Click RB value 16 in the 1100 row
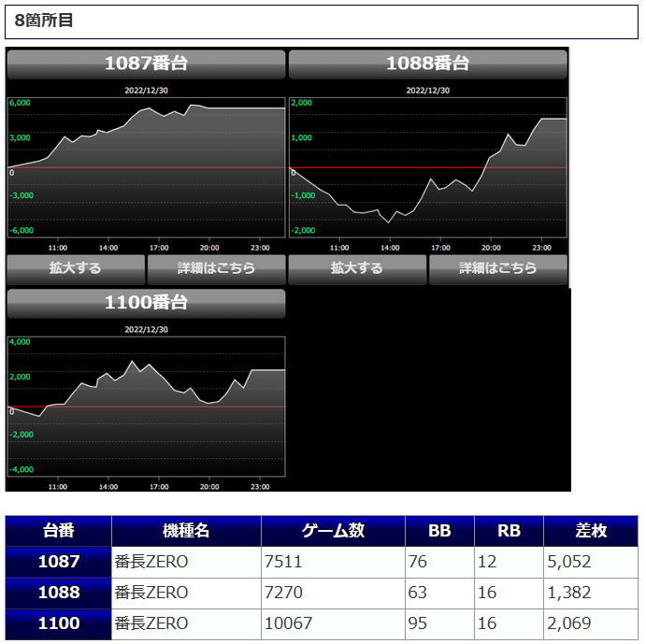The width and height of the screenshot is (646, 644). click(486, 623)
